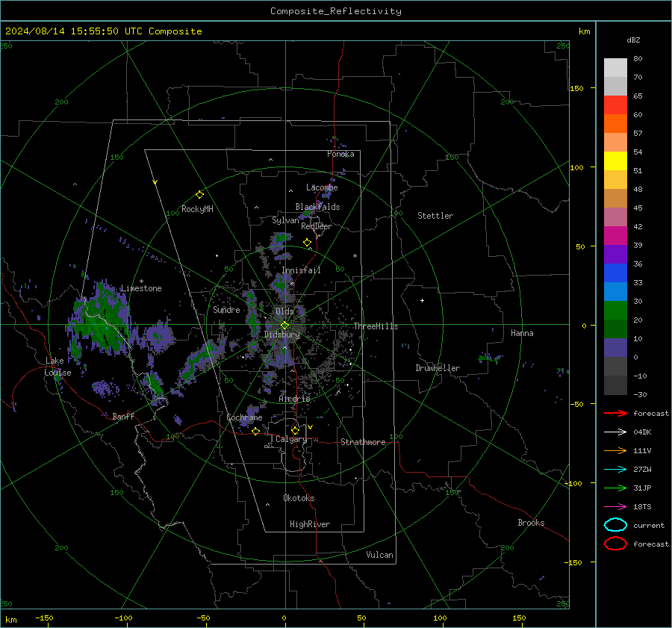
Task: Click the cyan 27ZW arrow icon
Action: coord(615,470)
